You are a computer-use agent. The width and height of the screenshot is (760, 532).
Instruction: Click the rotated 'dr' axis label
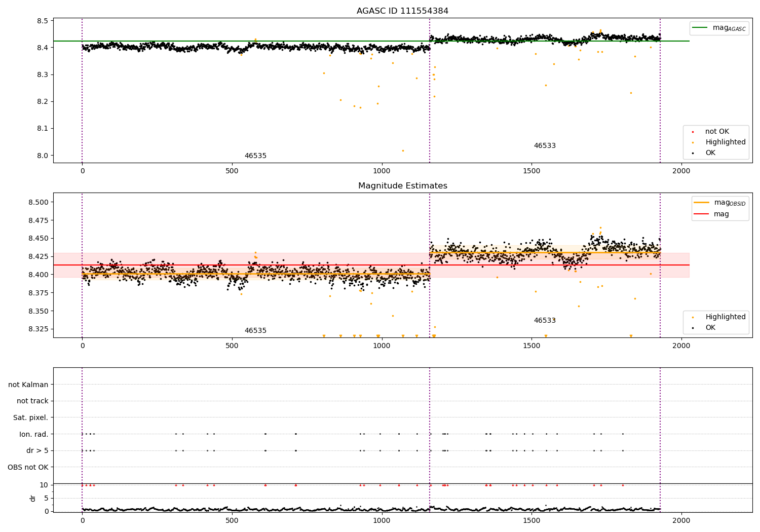[x=33, y=498]
